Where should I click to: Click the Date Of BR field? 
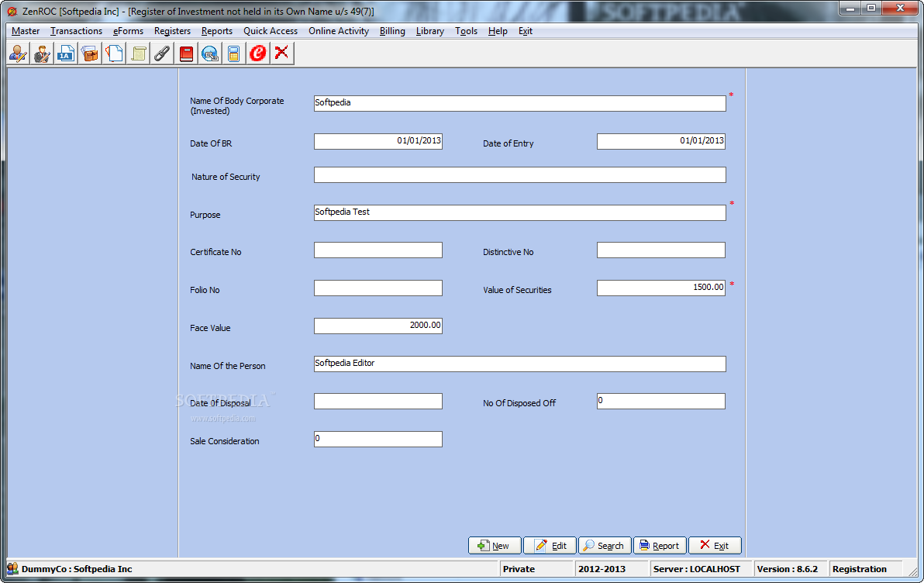click(378, 141)
